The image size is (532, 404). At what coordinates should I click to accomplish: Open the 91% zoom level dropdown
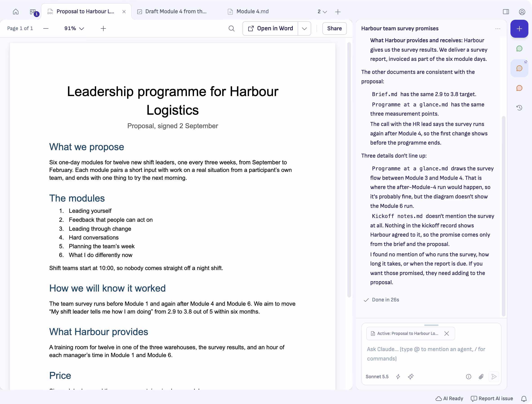[74, 28]
